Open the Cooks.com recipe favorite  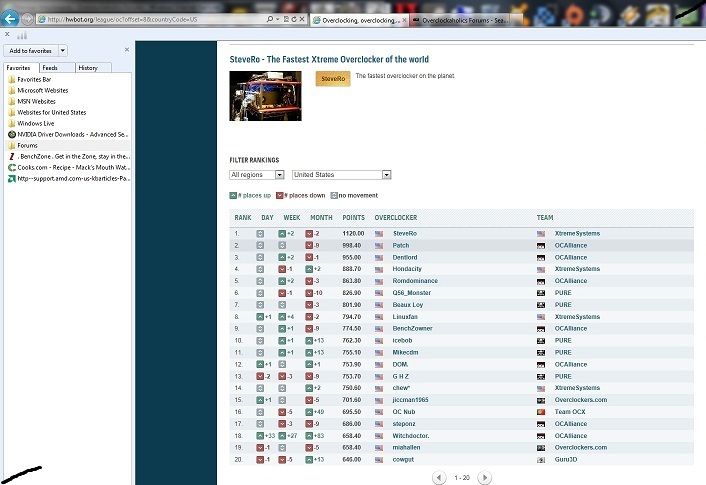click(x=68, y=167)
